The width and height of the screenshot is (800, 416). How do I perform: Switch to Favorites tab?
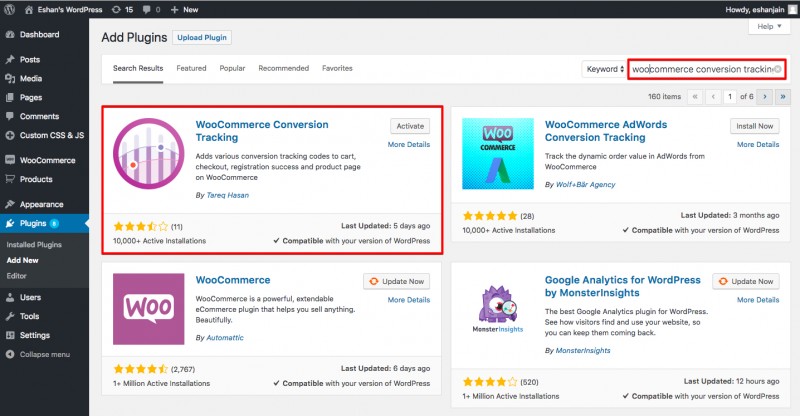click(x=337, y=68)
